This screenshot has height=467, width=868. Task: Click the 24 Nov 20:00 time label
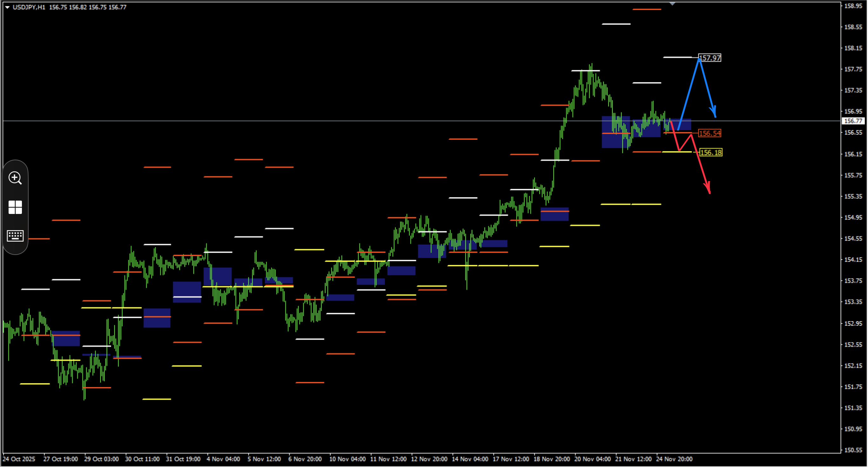click(x=674, y=459)
